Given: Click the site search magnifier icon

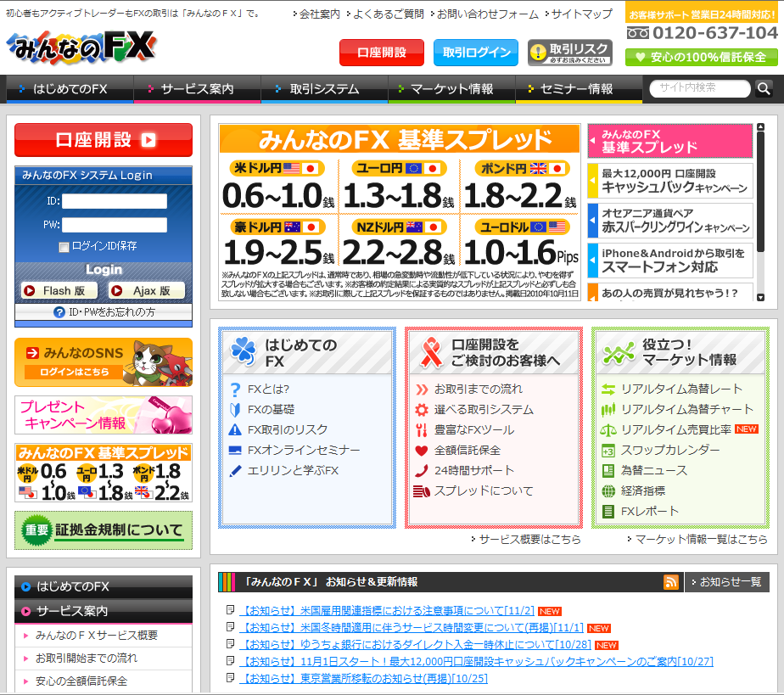Looking at the screenshot, I should click(764, 88).
